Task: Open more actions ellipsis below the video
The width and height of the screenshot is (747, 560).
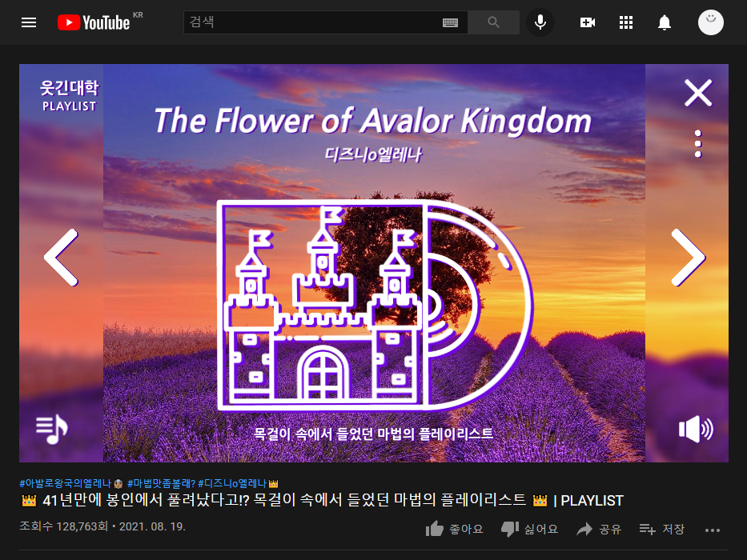Action: (x=713, y=530)
